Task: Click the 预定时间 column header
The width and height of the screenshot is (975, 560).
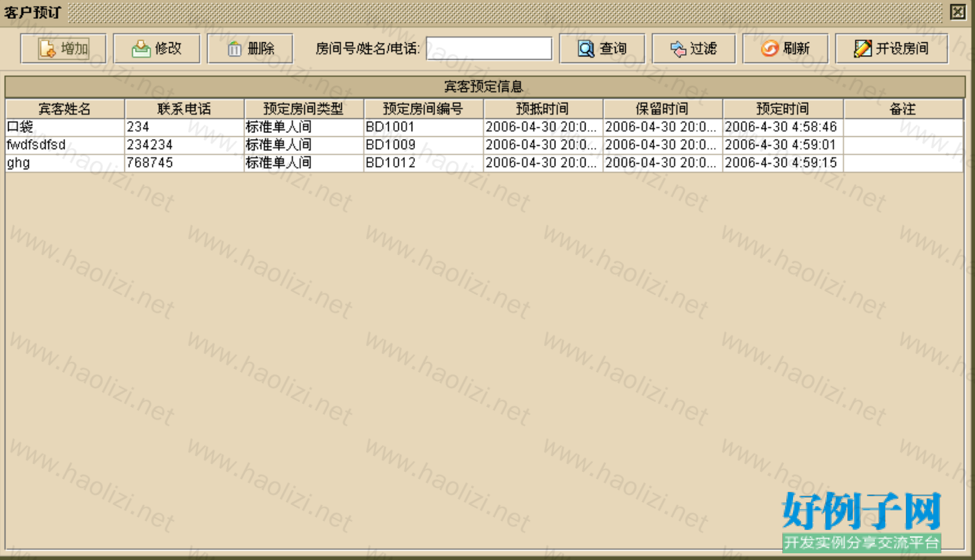Action: coord(782,109)
